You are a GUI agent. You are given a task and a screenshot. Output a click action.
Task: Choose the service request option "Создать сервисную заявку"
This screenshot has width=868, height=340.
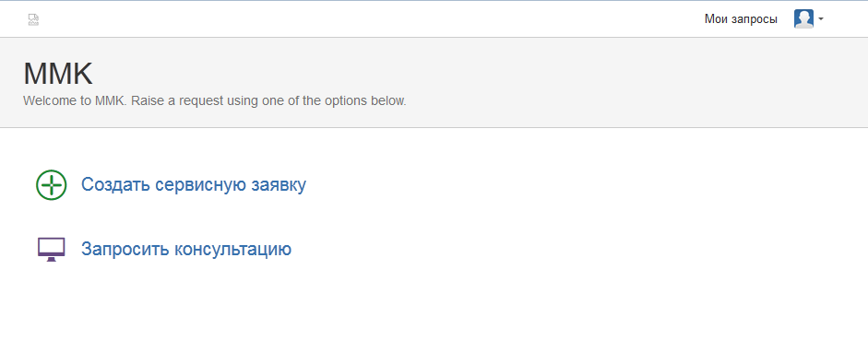pos(194,184)
